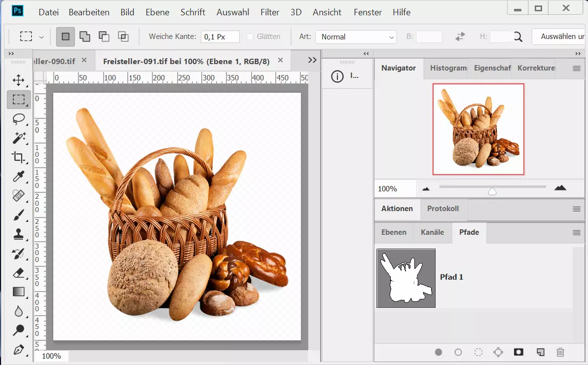This screenshot has height=365, width=588.
Task: Open the Paths panel options menu
Action: [576, 233]
